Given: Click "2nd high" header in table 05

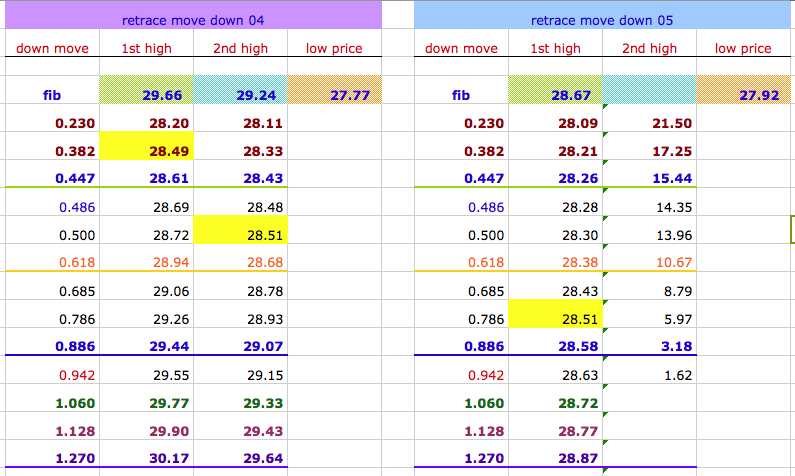Looking at the screenshot, I should tap(649, 48).
